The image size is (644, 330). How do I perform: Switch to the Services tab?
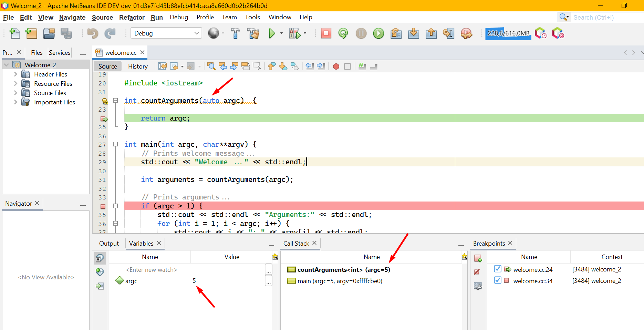[60, 52]
